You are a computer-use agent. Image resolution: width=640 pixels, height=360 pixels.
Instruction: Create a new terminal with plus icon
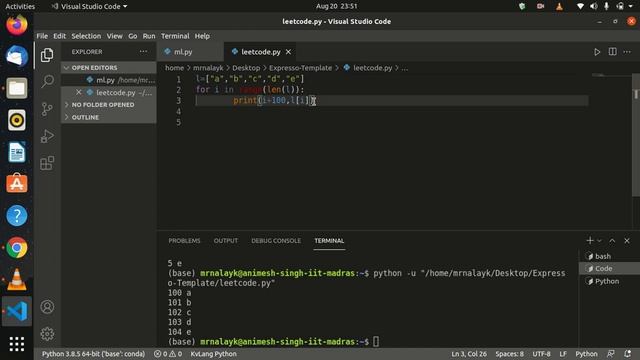590,240
